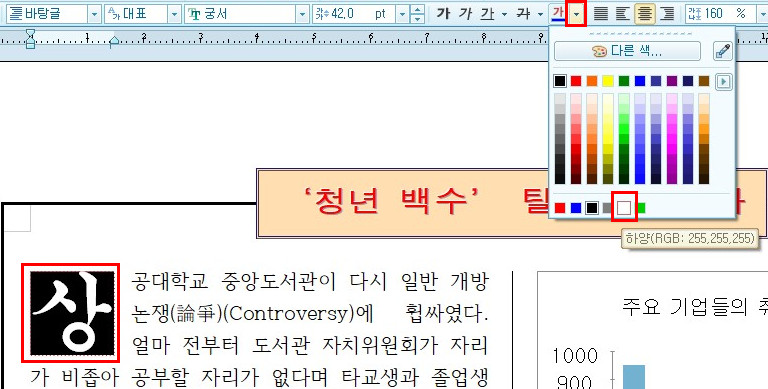
Task: Choose the recent blue color swatch
Action: click(576, 208)
